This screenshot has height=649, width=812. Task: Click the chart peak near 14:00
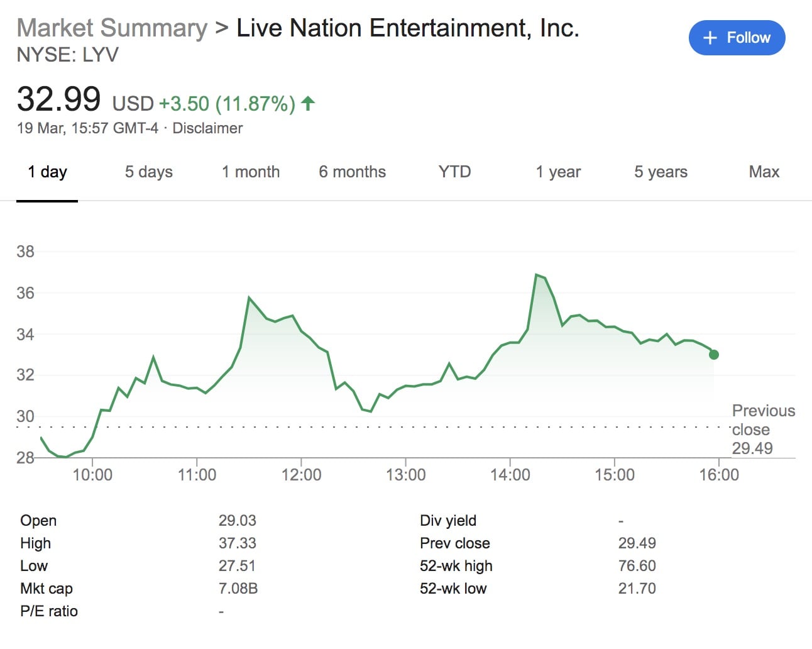536,275
